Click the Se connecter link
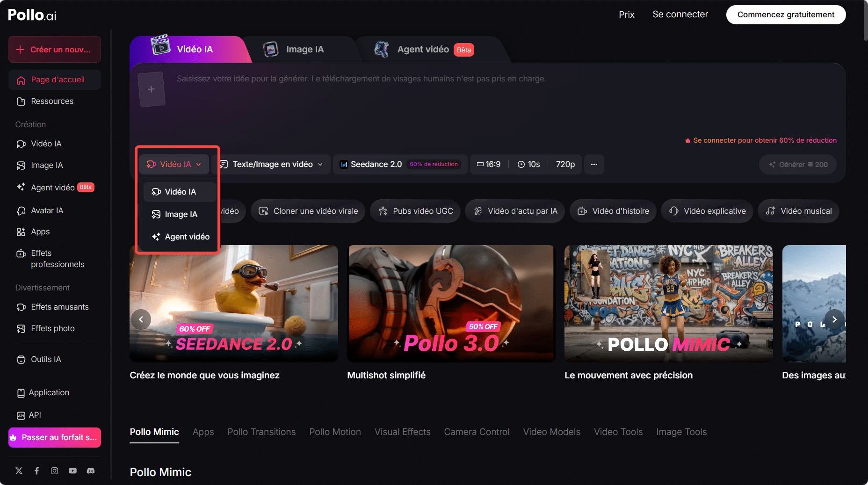 pos(680,14)
